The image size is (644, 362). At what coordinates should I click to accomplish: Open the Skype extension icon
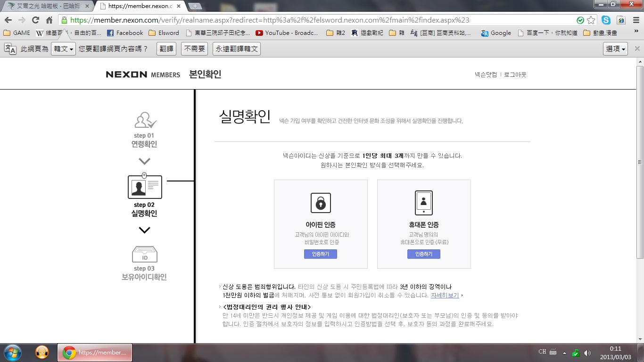[x=606, y=20]
